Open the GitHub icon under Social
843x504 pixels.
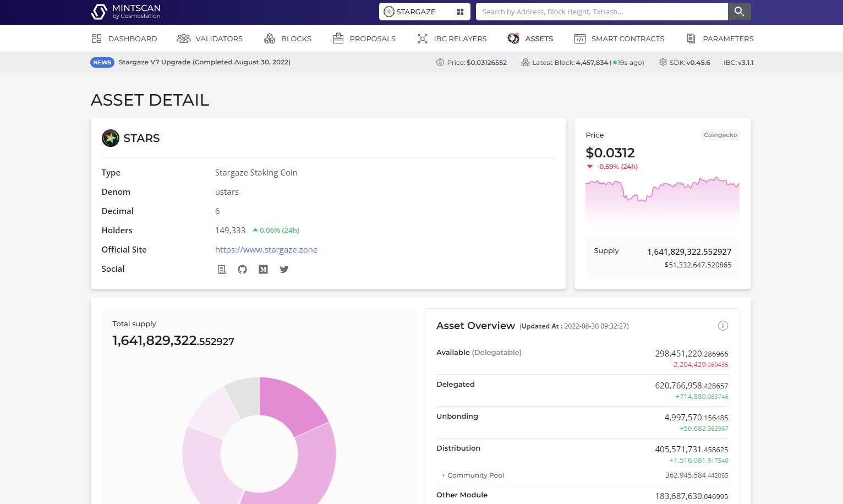coord(242,269)
